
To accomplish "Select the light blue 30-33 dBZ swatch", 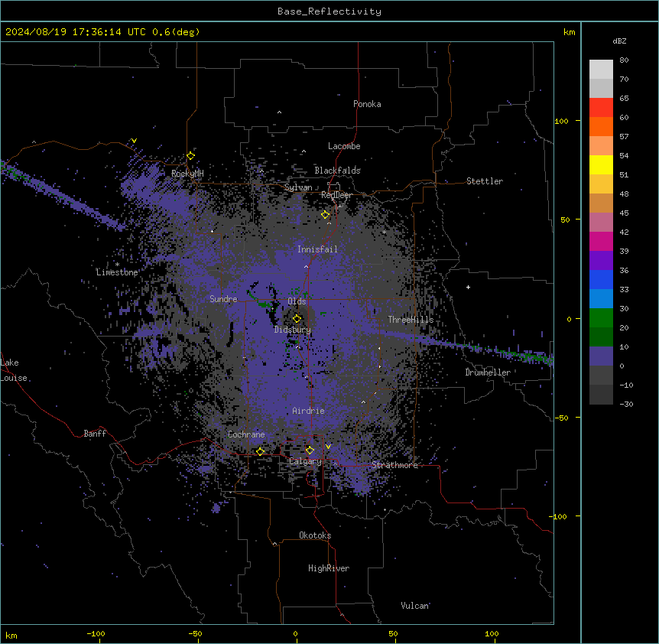I will [601, 299].
